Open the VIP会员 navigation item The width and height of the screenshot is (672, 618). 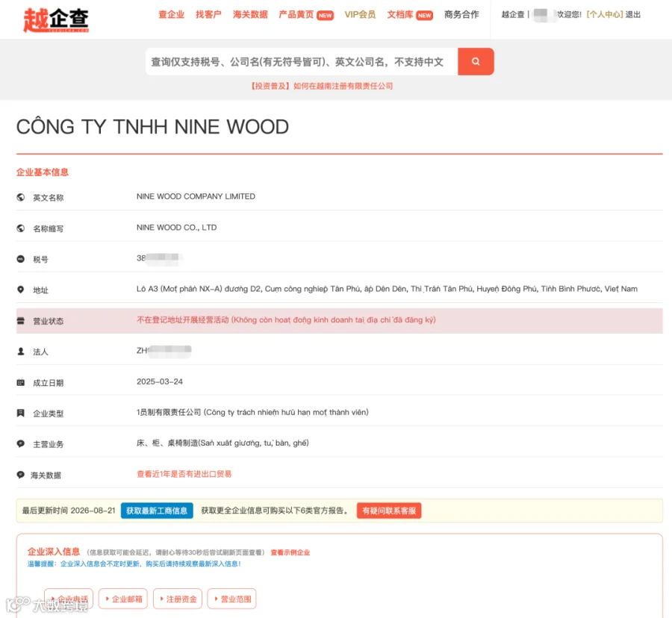[x=360, y=15]
